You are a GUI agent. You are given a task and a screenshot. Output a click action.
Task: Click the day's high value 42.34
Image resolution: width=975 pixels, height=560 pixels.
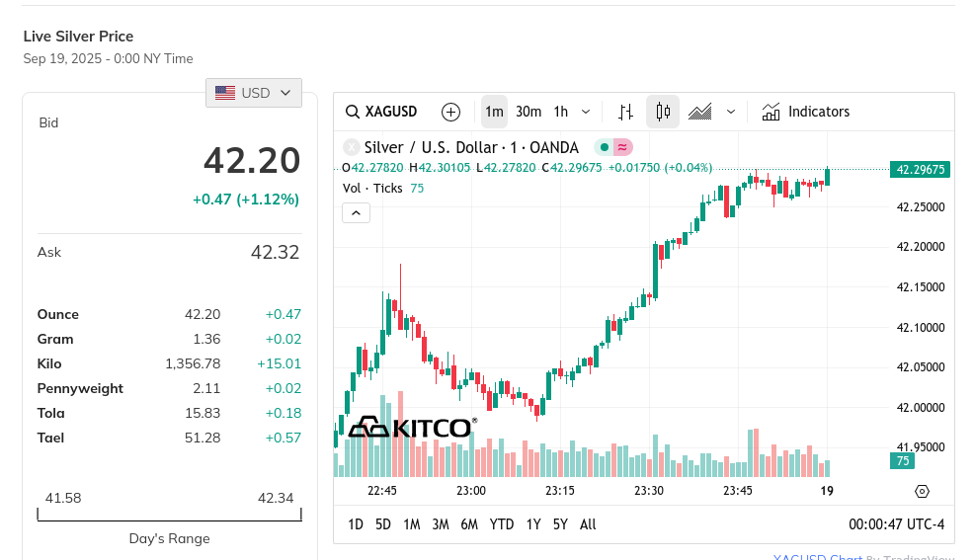click(276, 498)
